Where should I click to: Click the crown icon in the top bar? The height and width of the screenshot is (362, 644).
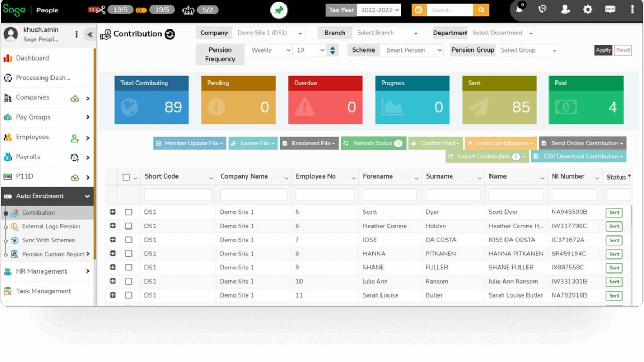click(187, 9)
